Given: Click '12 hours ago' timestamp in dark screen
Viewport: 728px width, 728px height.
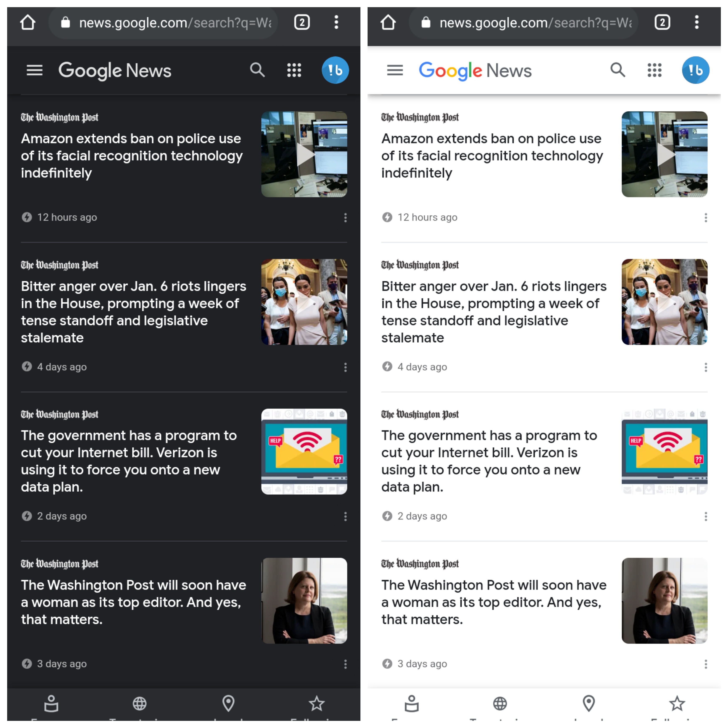Looking at the screenshot, I should (x=67, y=218).
